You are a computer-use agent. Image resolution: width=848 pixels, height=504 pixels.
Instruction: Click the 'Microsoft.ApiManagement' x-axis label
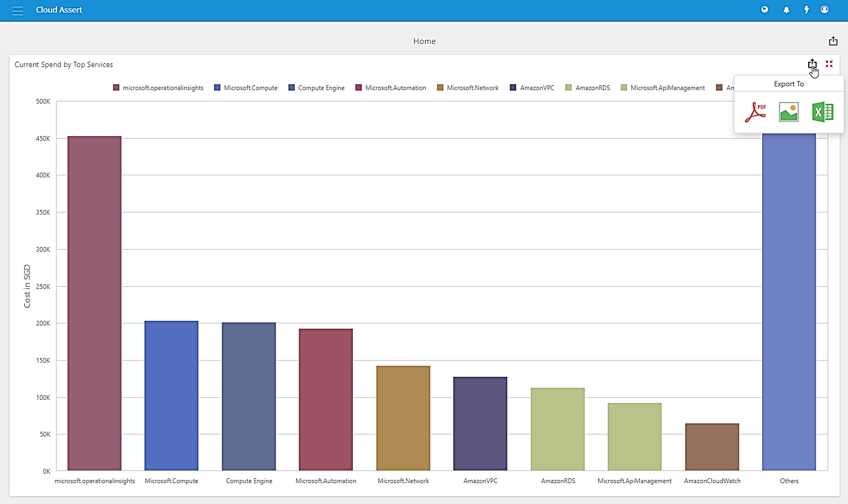pyautogui.click(x=635, y=481)
